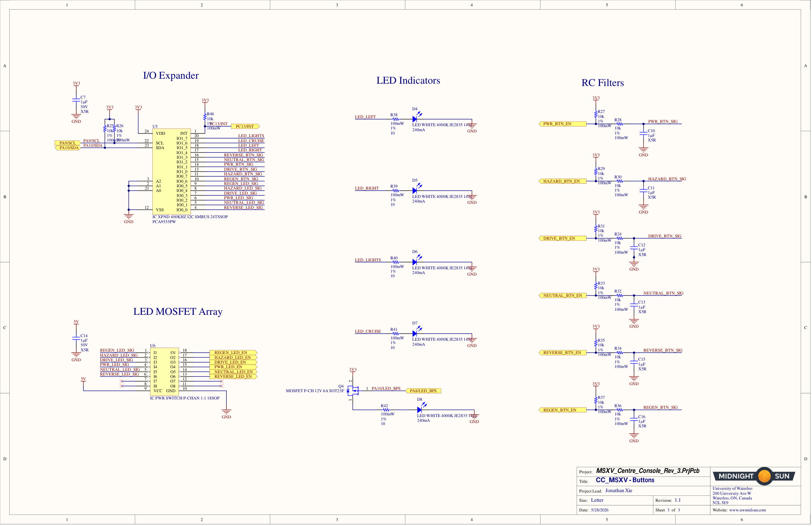This screenshot has height=526, width=812.
Task: Click the size value Letter
Action: tap(597, 500)
